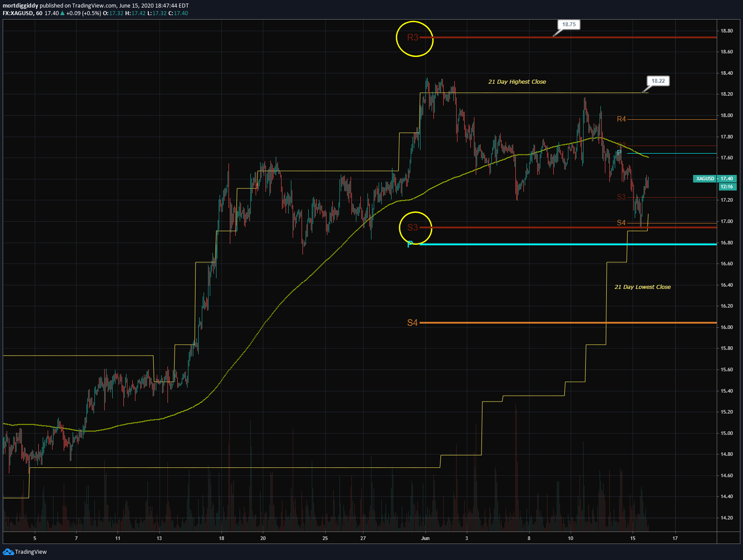Screen dimensions: 743x560
Task: Click the 15 date axis label
Action: coord(633,538)
